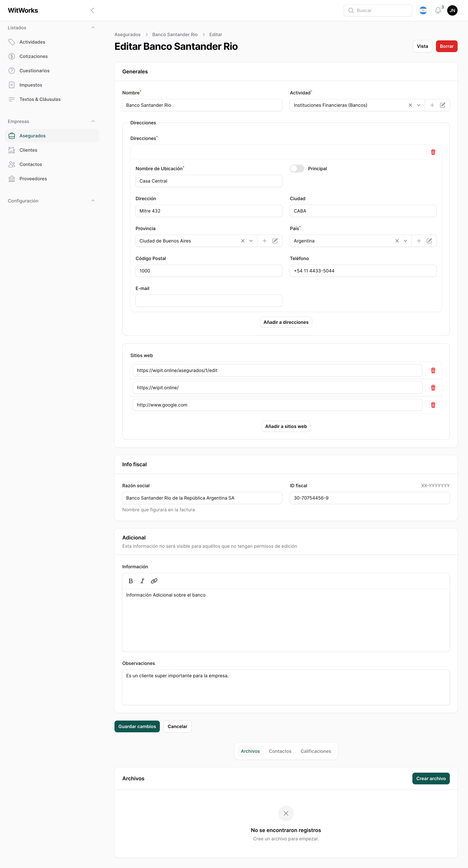Open notifications bell
Image resolution: width=468 pixels, height=868 pixels.
[x=438, y=10]
